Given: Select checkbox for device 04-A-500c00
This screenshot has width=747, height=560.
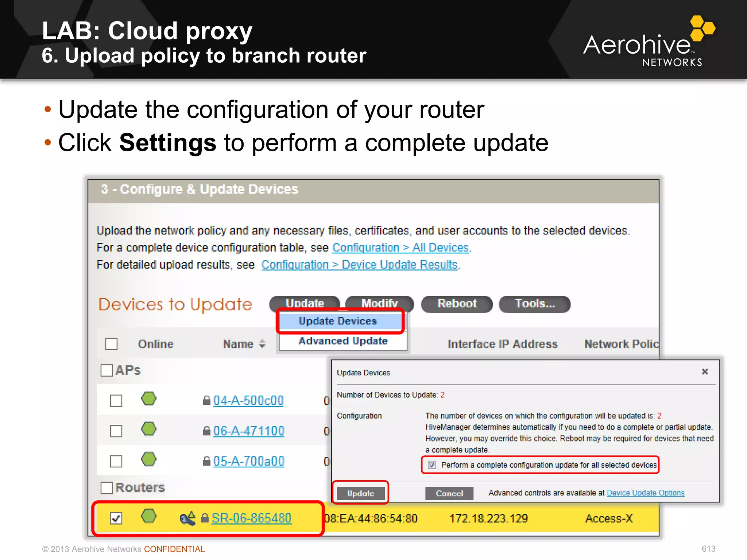Looking at the screenshot, I should 116,401.
